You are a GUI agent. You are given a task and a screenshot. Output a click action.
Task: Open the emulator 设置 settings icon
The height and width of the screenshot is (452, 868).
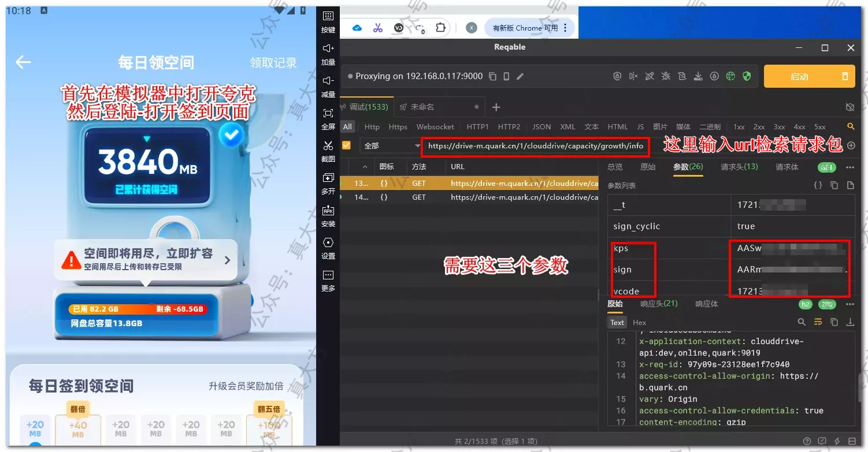pos(328,242)
